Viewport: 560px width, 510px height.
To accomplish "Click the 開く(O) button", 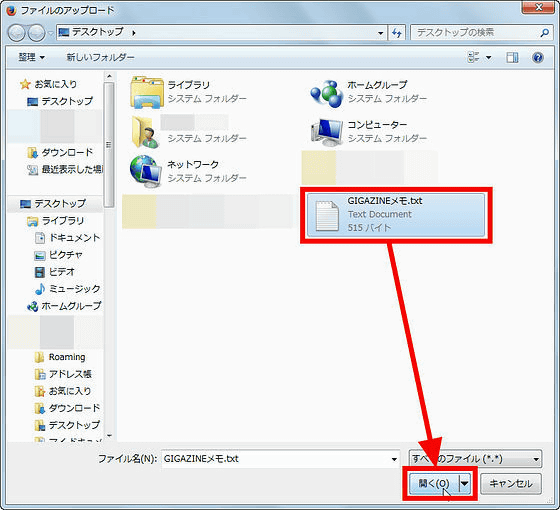I will (434, 484).
